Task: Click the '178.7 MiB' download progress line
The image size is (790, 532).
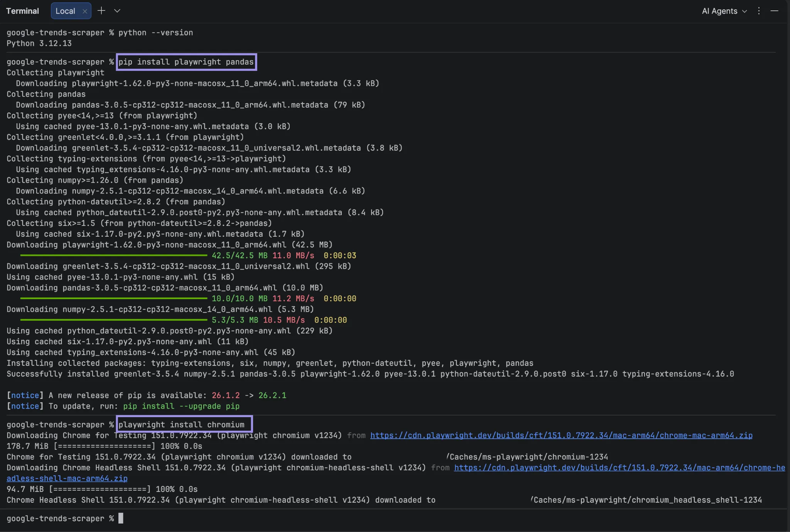Action: point(104,446)
